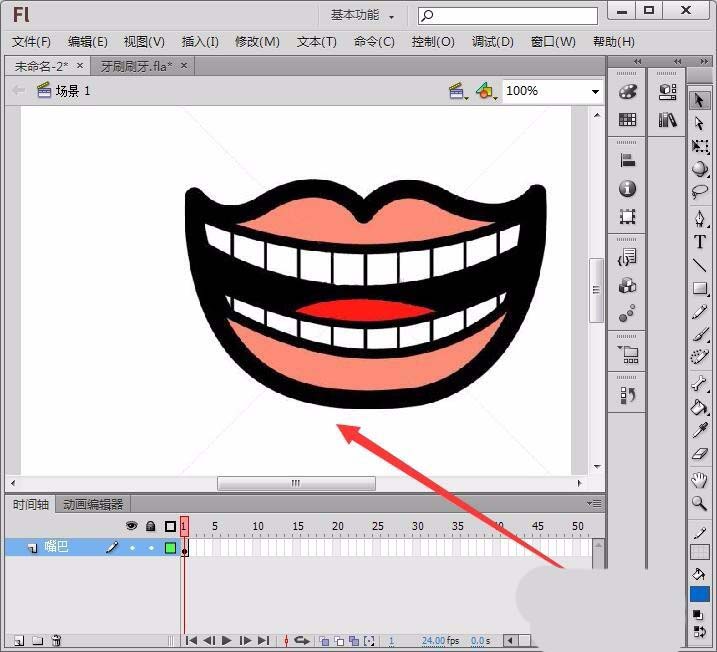Toggle outlines for all layers
Viewport: 717px width, 652px height.
pyautogui.click(x=170, y=527)
